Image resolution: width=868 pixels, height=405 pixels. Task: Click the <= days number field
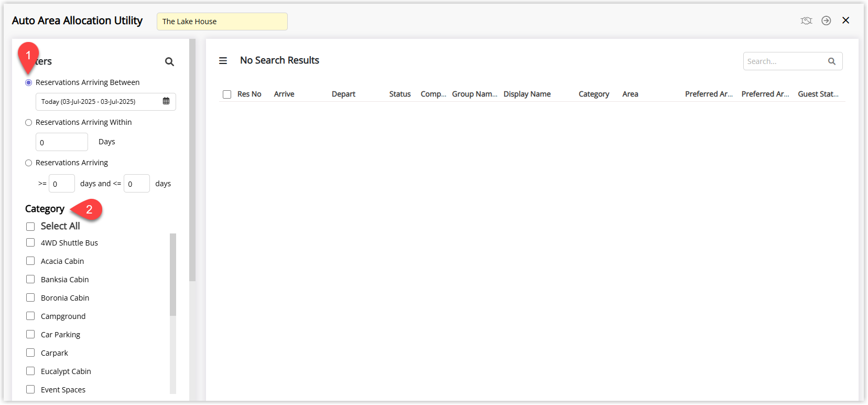click(x=137, y=184)
